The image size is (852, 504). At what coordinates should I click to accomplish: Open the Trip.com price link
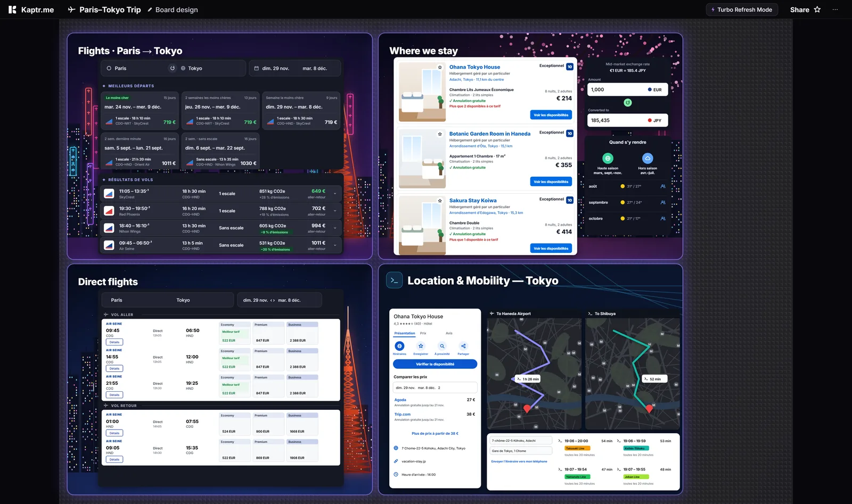pyautogui.click(x=403, y=414)
